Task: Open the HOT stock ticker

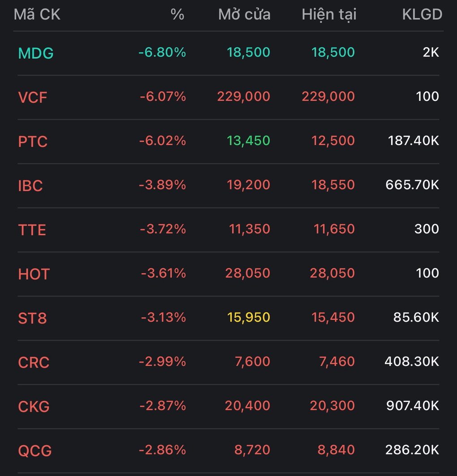Action: pos(34,274)
